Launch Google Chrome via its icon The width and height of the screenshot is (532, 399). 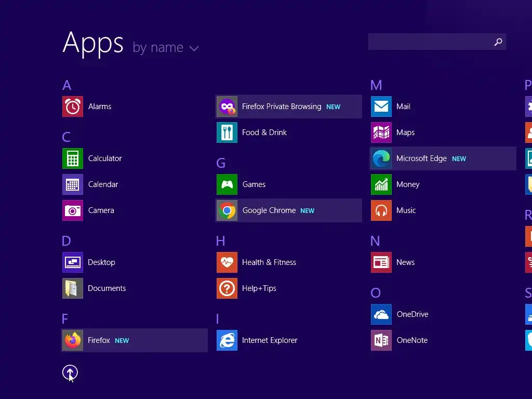(x=227, y=210)
